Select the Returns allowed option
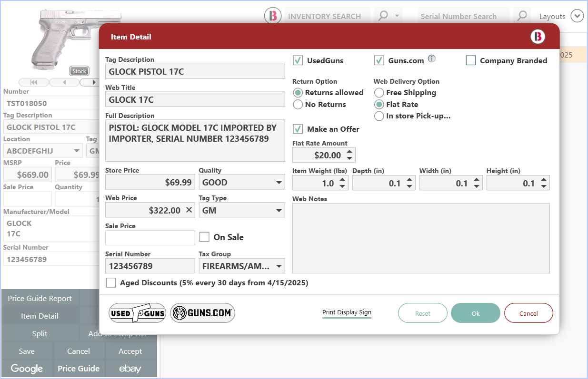The width and height of the screenshot is (588, 379). pyautogui.click(x=298, y=93)
